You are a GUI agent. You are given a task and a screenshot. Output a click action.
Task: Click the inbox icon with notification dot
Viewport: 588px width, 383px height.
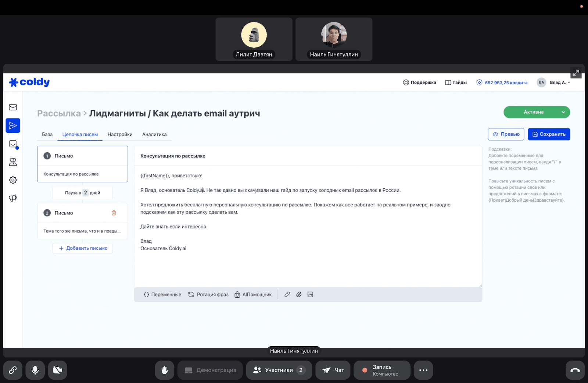pos(13,144)
